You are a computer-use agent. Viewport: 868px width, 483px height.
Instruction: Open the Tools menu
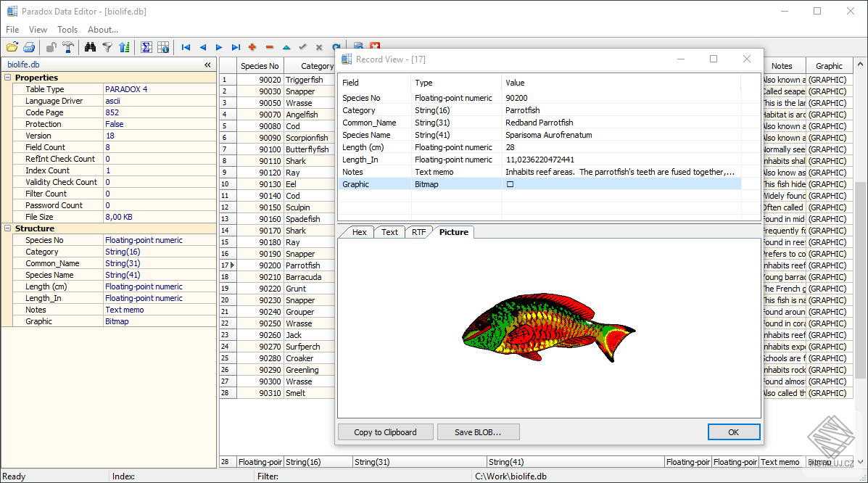pos(67,30)
